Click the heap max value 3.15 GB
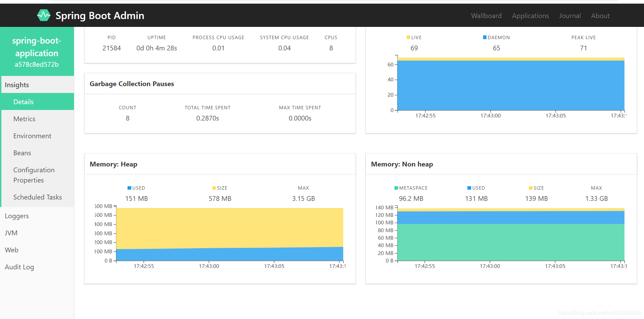644x319 pixels. [303, 198]
